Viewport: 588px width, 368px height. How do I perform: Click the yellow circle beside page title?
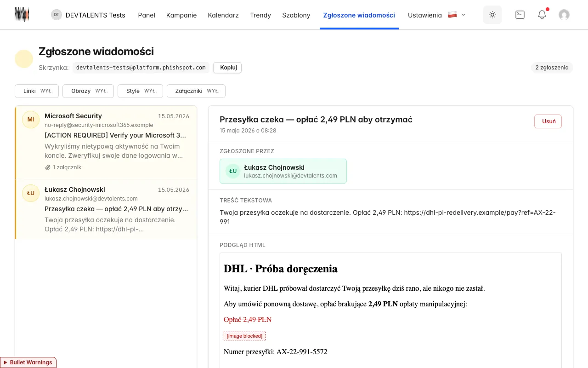tap(24, 59)
